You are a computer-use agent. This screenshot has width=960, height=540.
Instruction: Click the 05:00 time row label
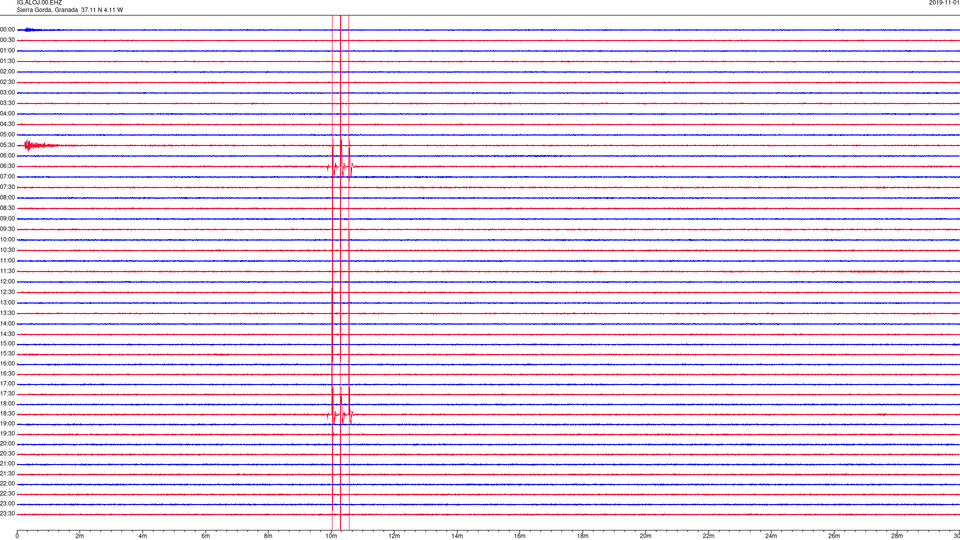pos(7,135)
